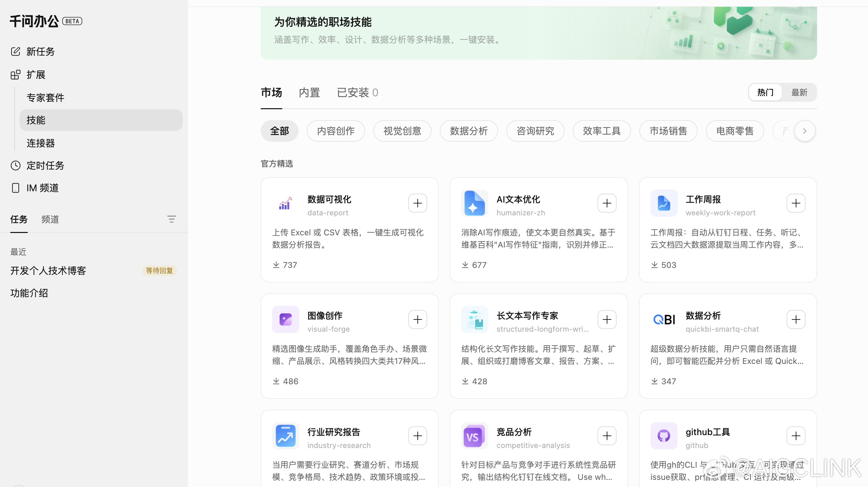Open 连接器 in sidebar
868x487 pixels.
point(41,143)
